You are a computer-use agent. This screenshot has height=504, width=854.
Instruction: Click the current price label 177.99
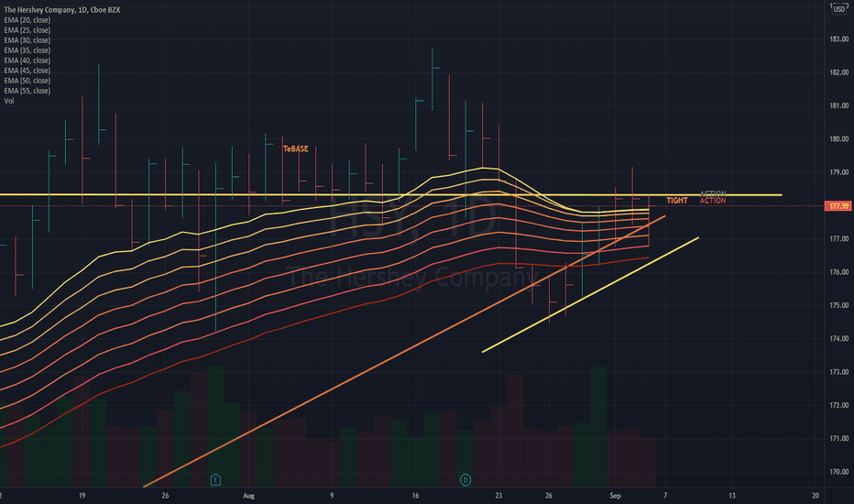838,206
